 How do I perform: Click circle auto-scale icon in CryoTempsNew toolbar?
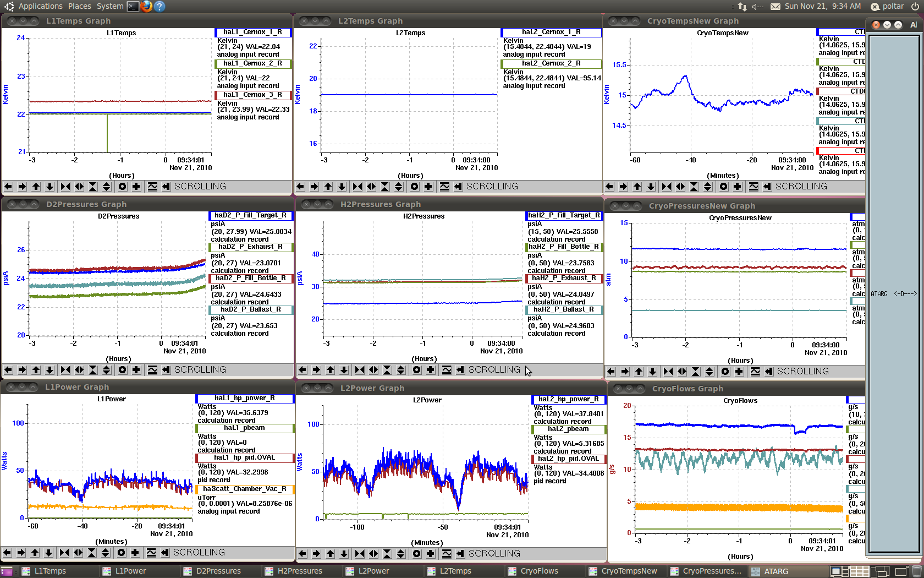point(724,187)
